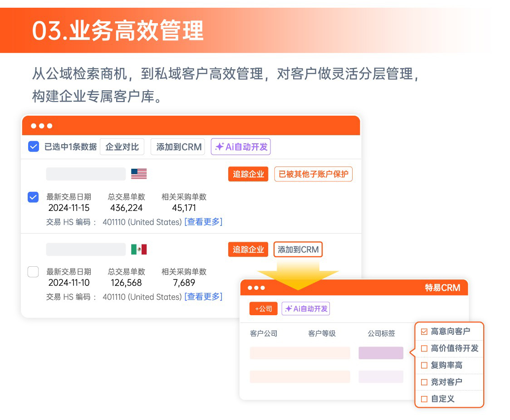Tick the 复购率高 tag option

pos(424,365)
